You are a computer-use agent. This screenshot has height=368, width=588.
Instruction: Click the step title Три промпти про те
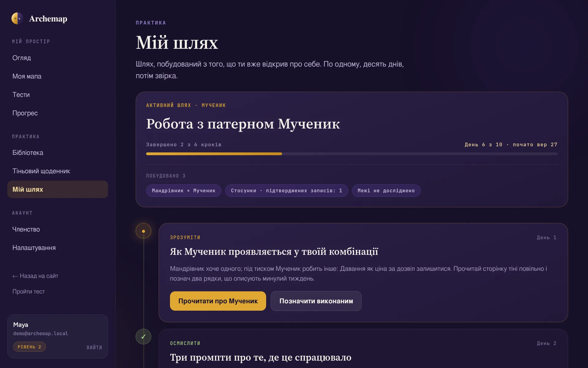coord(261,357)
